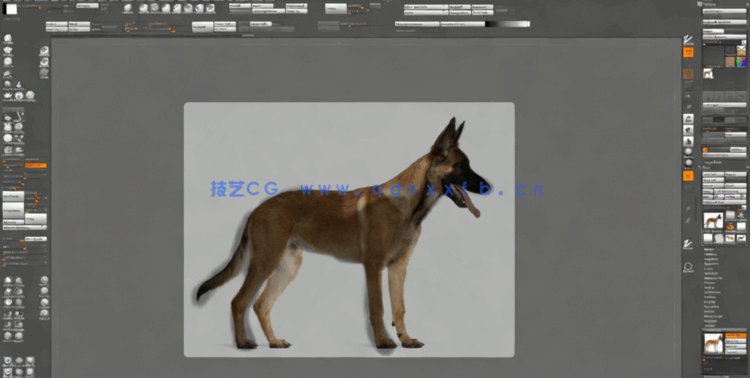Click the orange highlighted button in the left settings panel
Viewport: 750px width, 378px height.
[x=36, y=166]
